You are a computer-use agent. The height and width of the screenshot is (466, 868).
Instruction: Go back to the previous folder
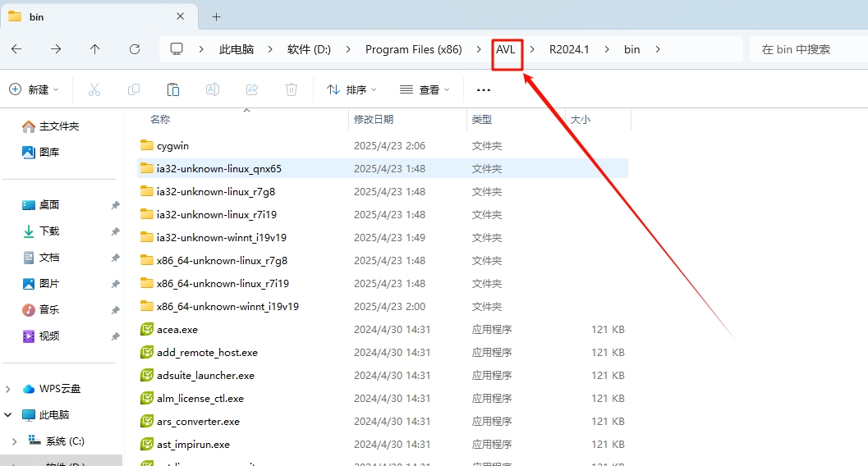tap(16, 49)
